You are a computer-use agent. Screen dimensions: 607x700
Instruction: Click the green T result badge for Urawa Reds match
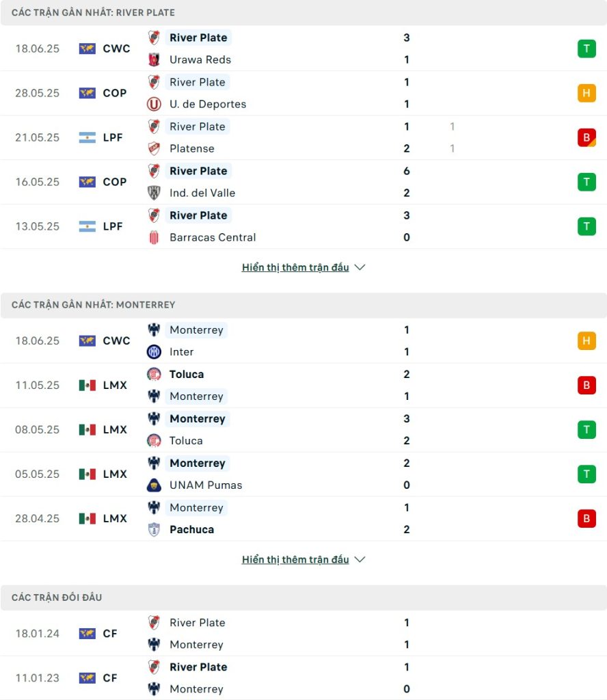(x=586, y=49)
